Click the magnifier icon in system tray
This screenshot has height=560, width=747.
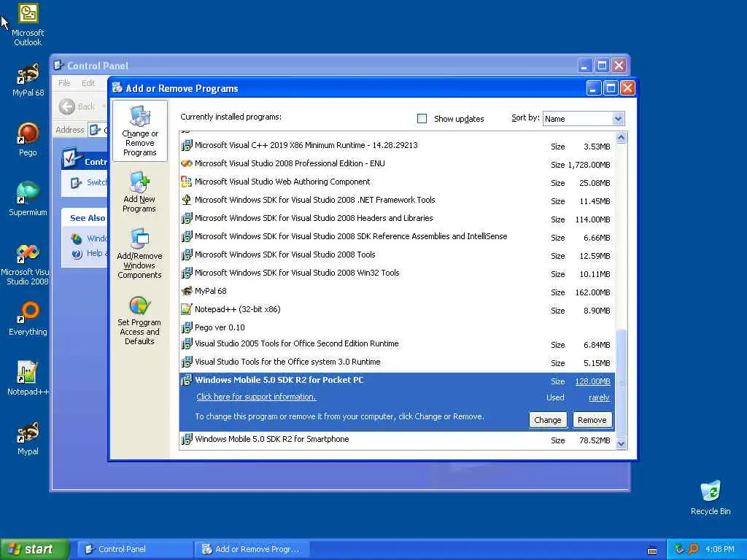(693, 549)
